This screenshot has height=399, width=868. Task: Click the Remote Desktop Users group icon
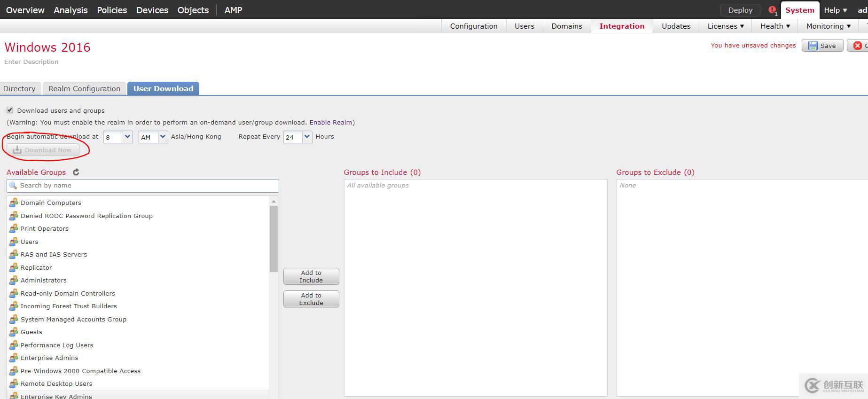[x=14, y=384]
